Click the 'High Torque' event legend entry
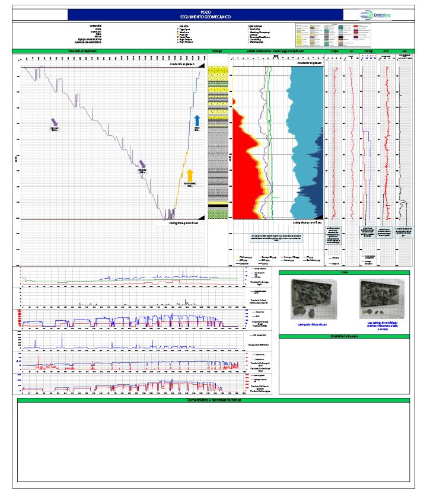 tap(184, 40)
